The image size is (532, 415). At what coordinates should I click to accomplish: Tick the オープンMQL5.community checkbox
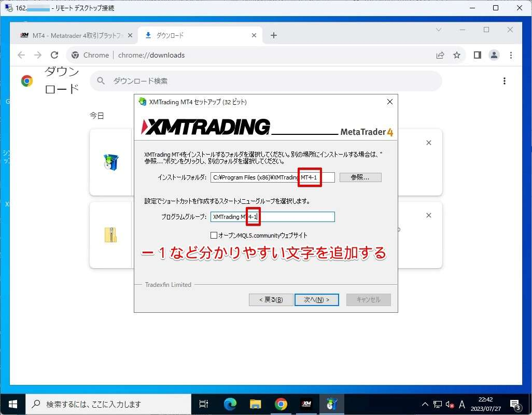tap(214, 235)
